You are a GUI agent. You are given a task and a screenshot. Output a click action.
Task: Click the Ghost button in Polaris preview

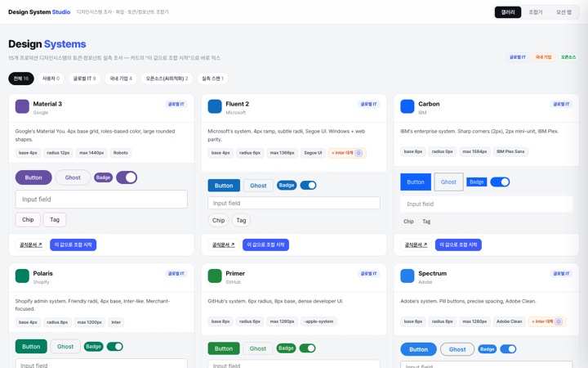click(65, 347)
